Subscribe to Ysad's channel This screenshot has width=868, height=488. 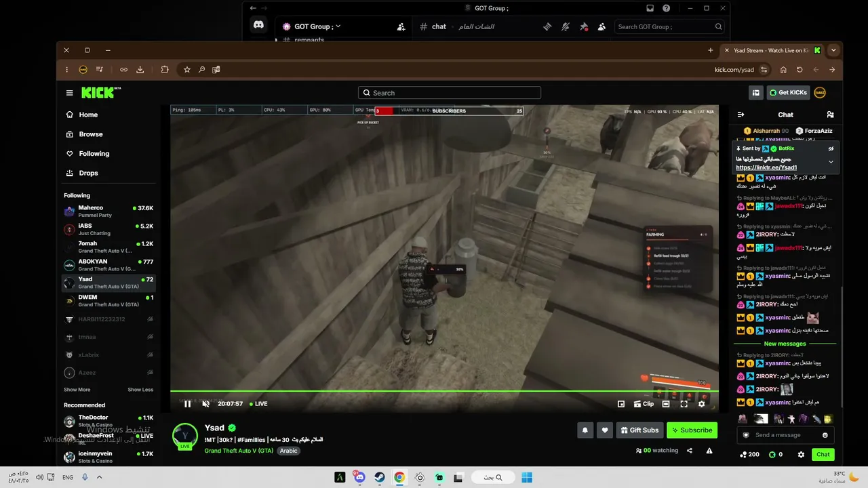(x=692, y=430)
